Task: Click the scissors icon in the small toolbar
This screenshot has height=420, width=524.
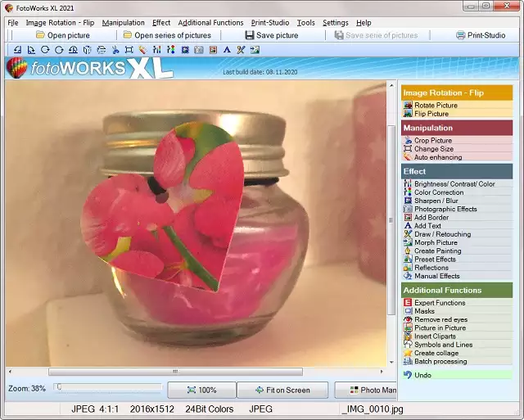Action: pyautogui.click(x=115, y=50)
